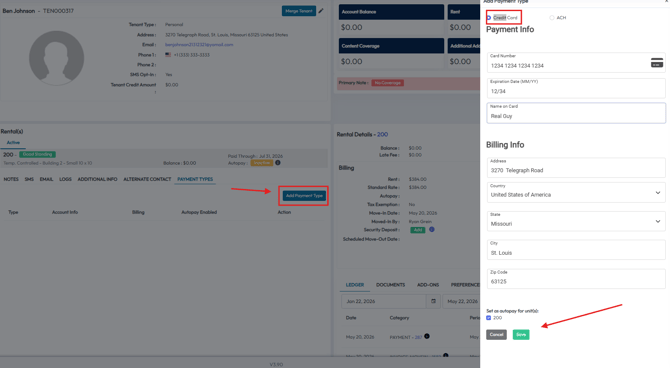Click the Content Coverage card
670x368 pixels.
391,54
